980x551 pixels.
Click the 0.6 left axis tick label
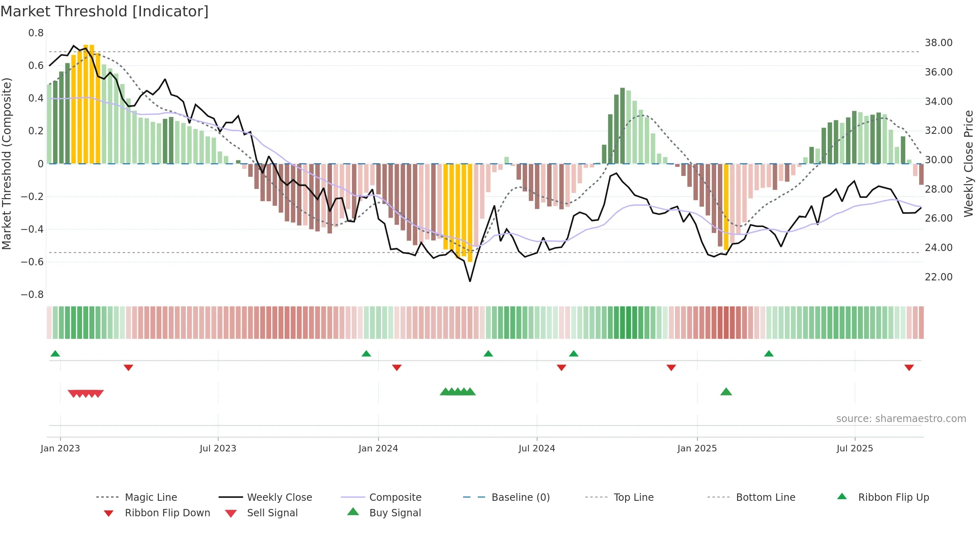coord(36,66)
